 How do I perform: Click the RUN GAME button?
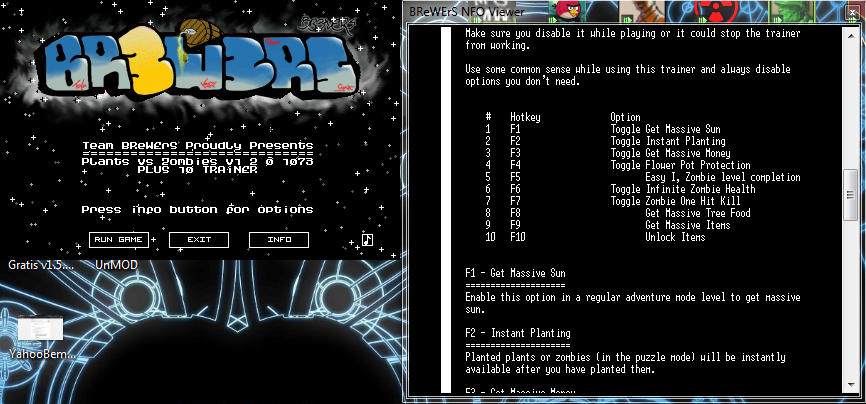tap(119, 240)
